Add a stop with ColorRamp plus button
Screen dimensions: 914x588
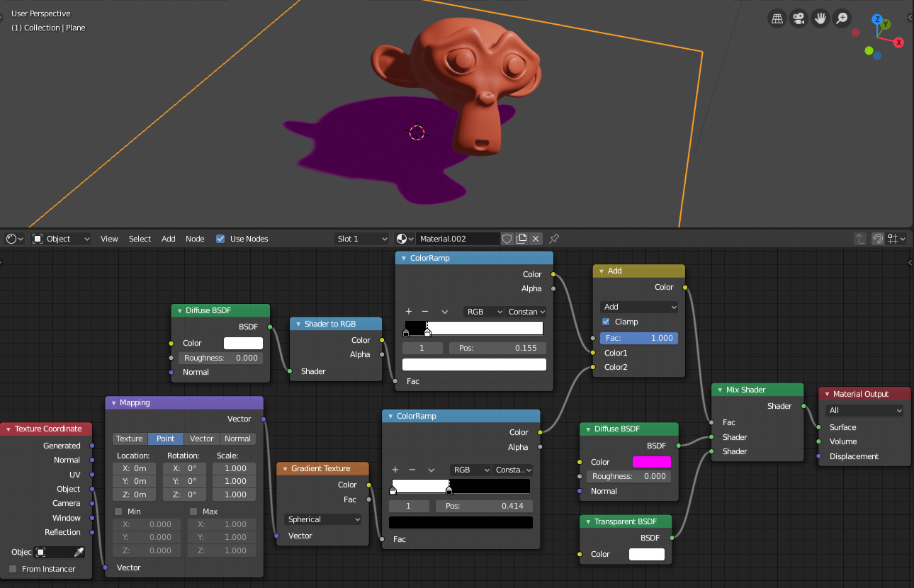click(408, 311)
